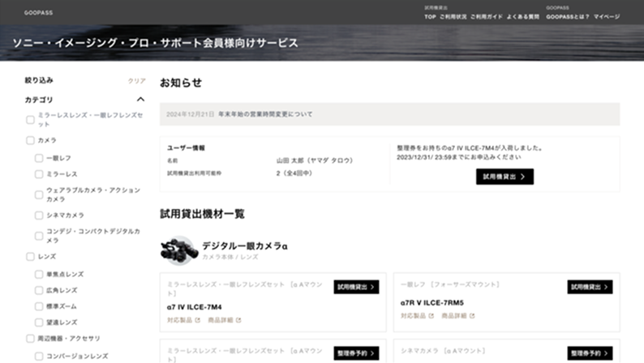Collapse the カテゴリ section chevron

140,100
